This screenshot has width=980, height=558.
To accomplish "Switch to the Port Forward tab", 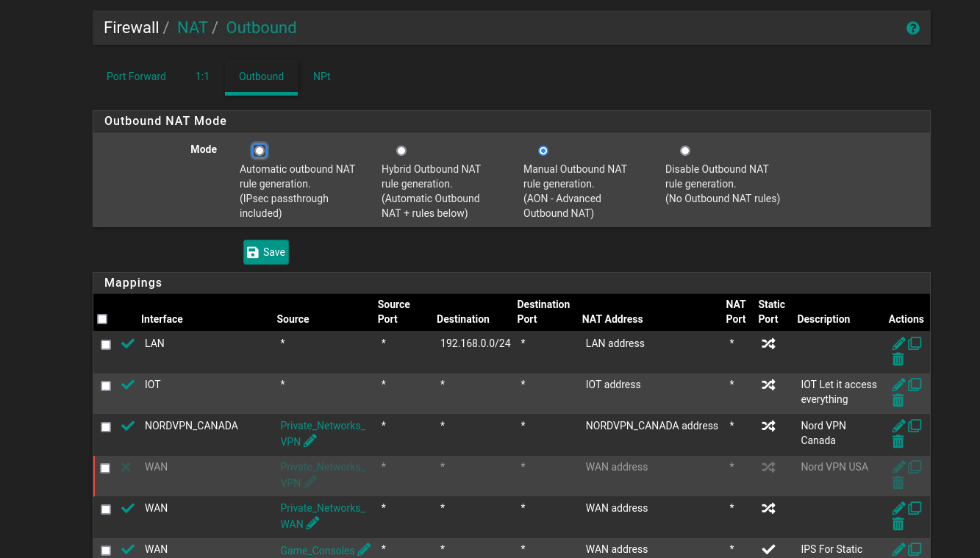I will click(x=136, y=76).
